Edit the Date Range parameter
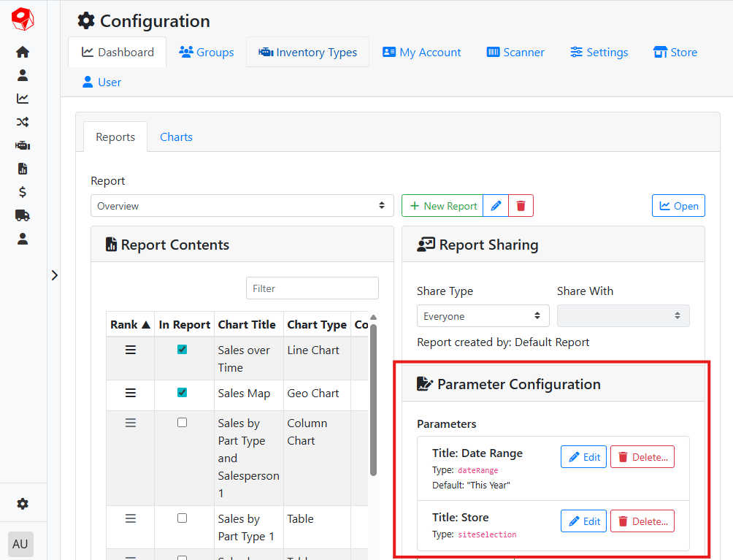This screenshot has height=560, width=733. pyautogui.click(x=583, y=457)
